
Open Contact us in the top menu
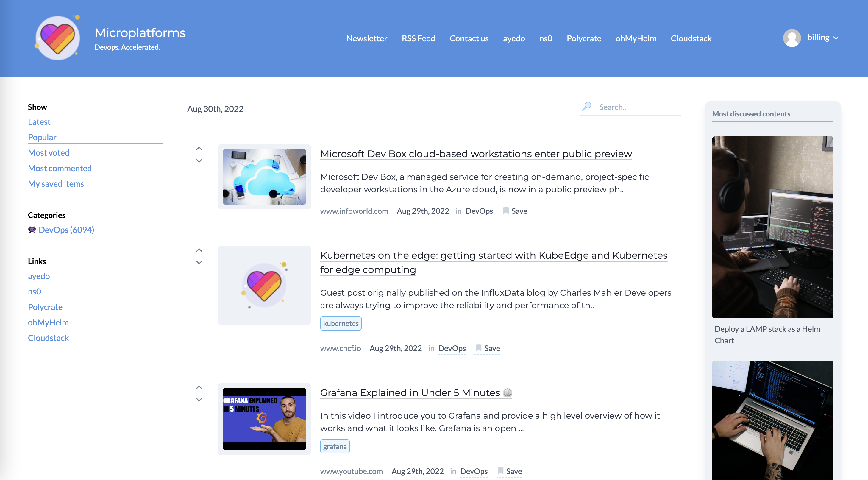pos(469,38)
